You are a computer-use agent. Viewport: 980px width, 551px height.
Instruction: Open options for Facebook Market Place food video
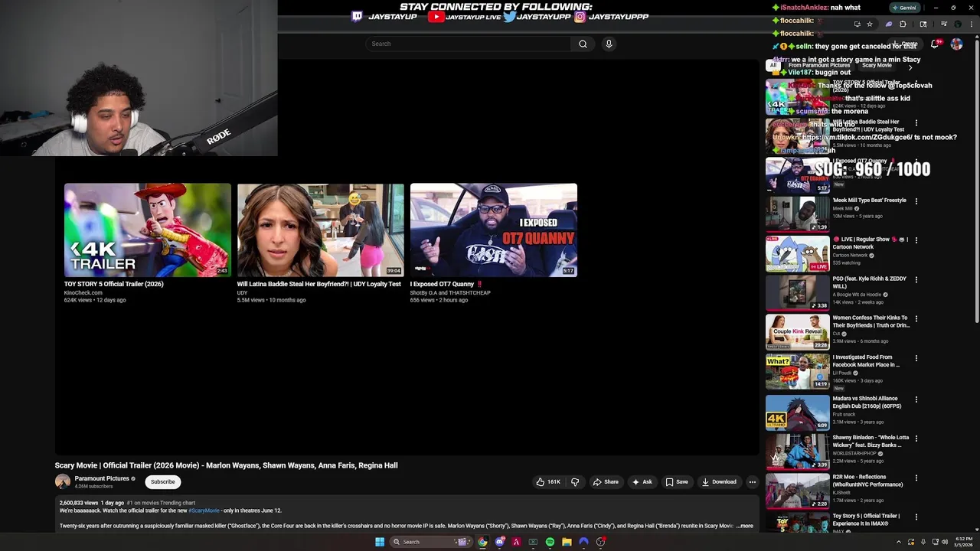pyautogui.click(x=916, y=358)
